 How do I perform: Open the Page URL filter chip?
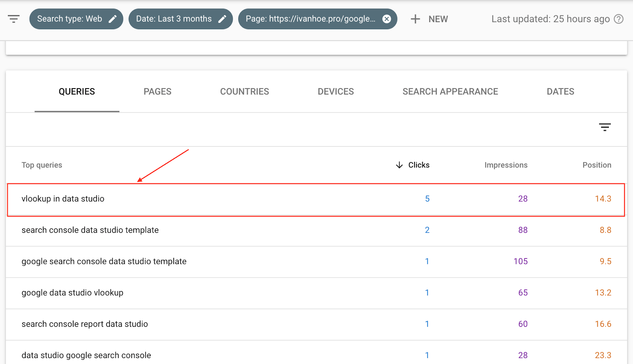310,19
